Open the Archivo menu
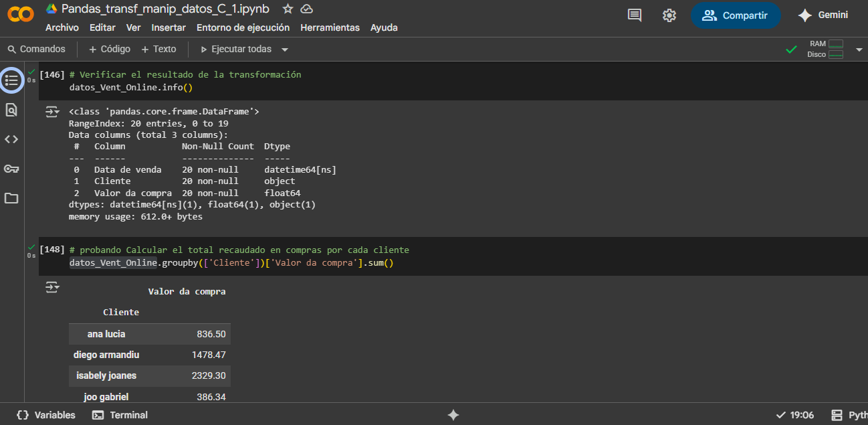 pos(62,27)
